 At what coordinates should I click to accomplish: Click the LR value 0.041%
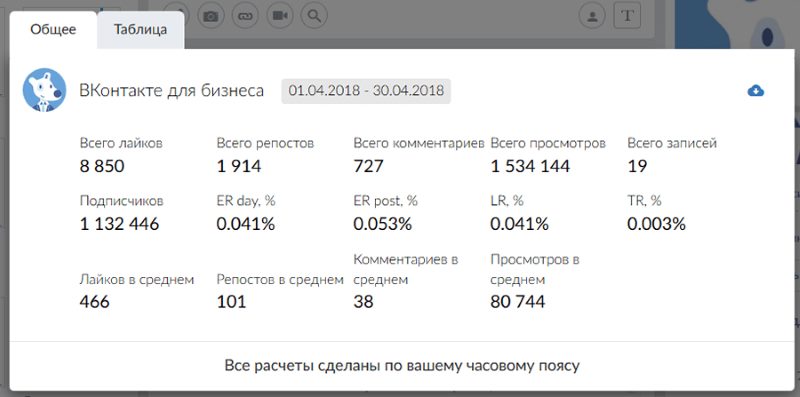(519, 224)
